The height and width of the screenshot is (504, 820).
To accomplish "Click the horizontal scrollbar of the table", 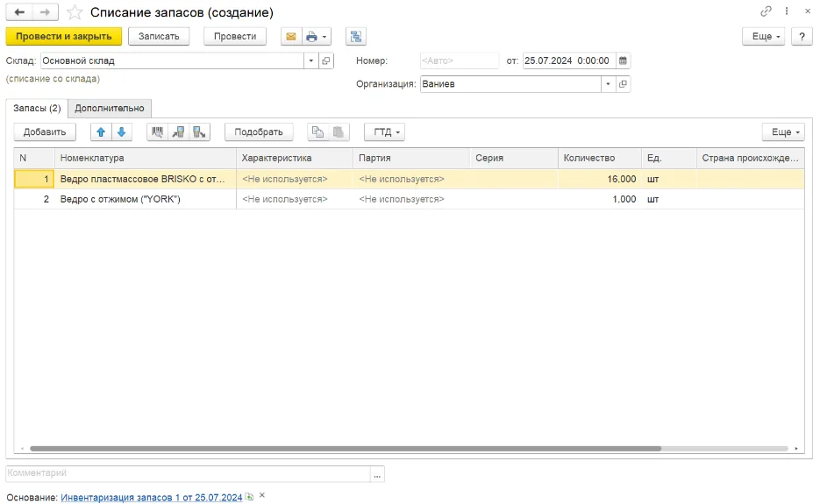I will [x=346, y=449].
